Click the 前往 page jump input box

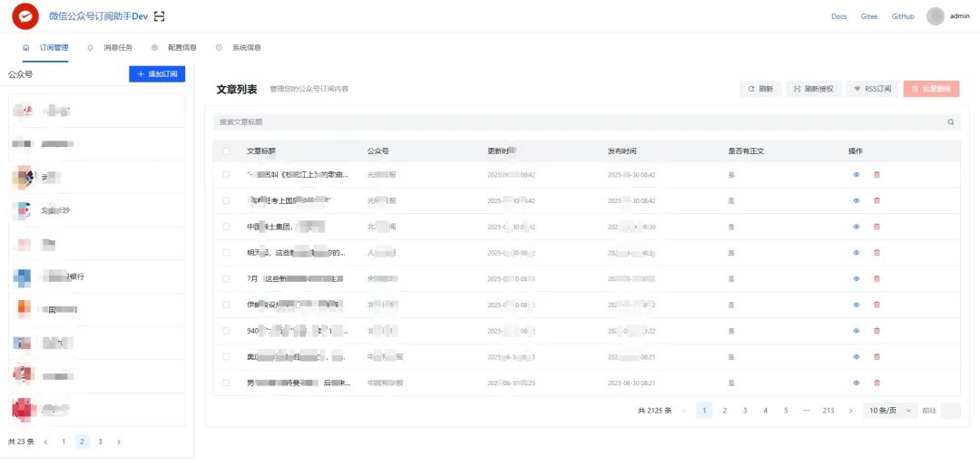[950, 411]
